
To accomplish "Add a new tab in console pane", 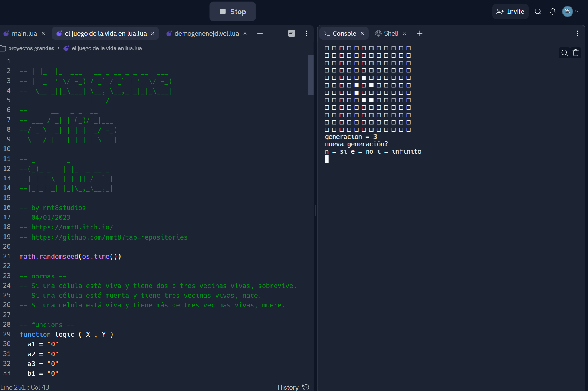I will click(420, 33).
